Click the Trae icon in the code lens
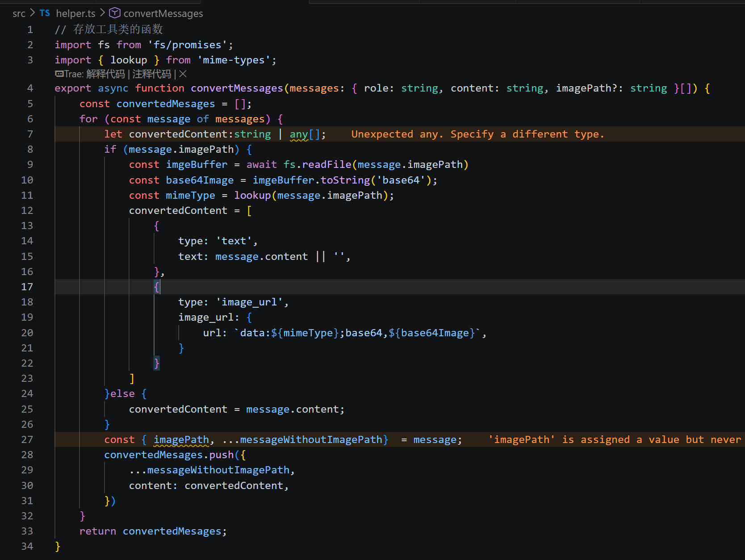The image size is (745, 560). coord(59,74)
